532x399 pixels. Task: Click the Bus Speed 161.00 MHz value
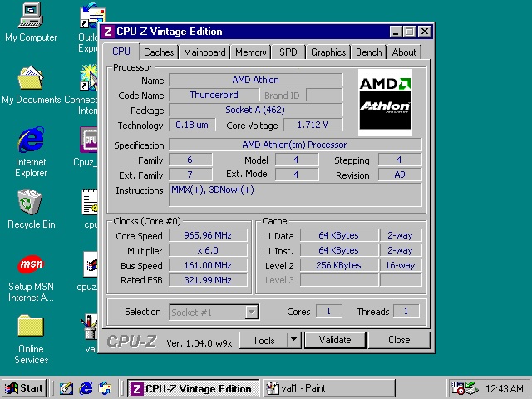click(x=208, y=265)
